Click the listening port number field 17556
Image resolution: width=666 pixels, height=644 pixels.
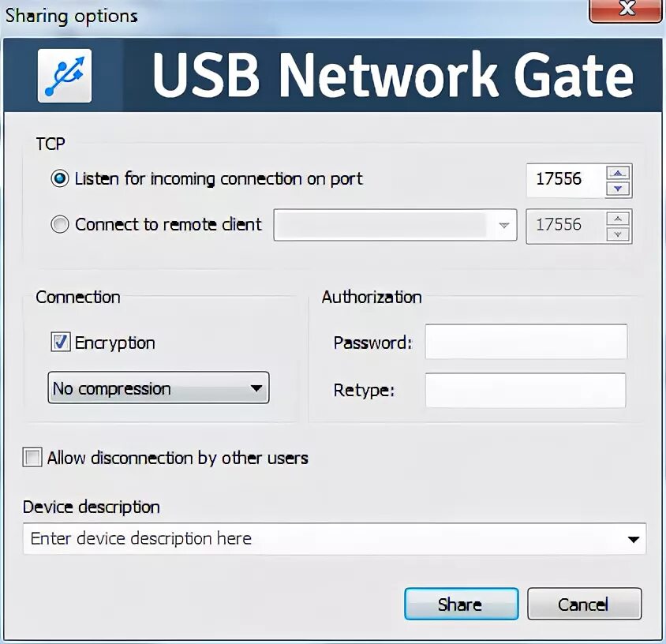(x=567, y=180)
